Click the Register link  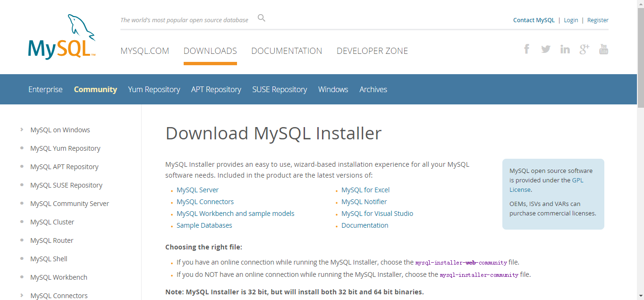(598, 20)
